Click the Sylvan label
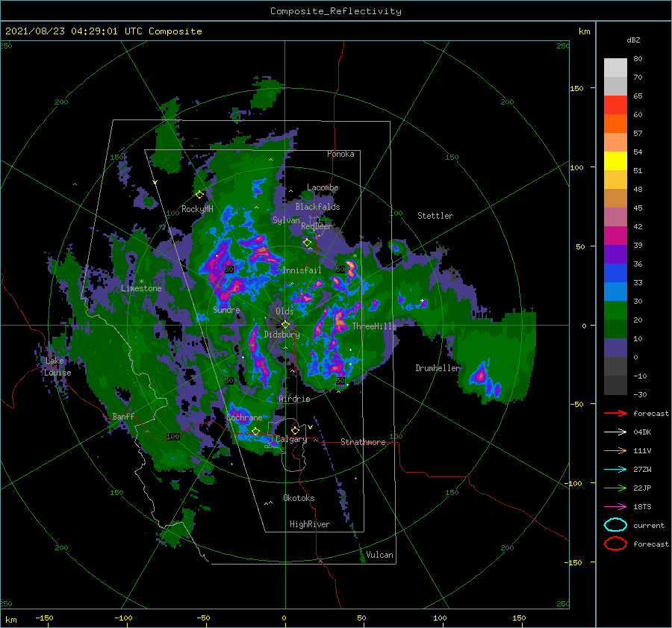 [286, 220]
